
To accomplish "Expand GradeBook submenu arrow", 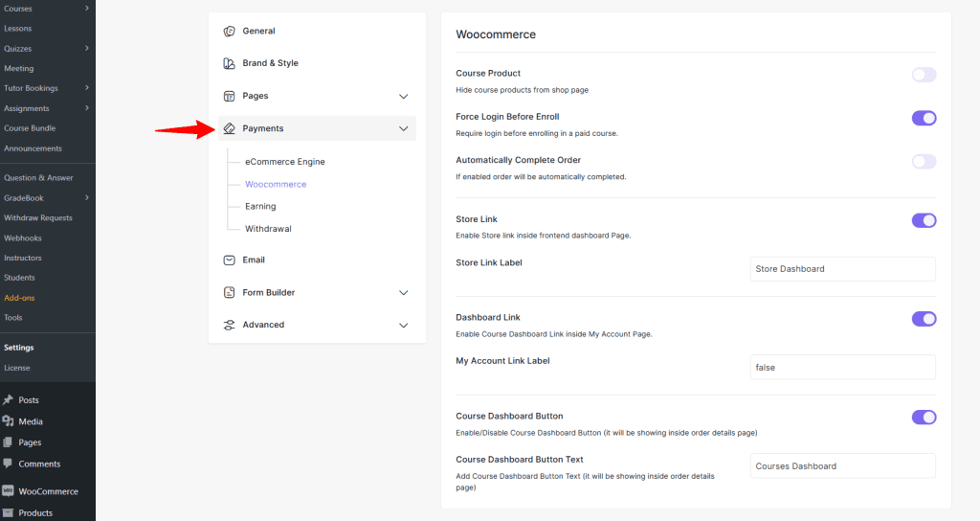I will 87,197.
